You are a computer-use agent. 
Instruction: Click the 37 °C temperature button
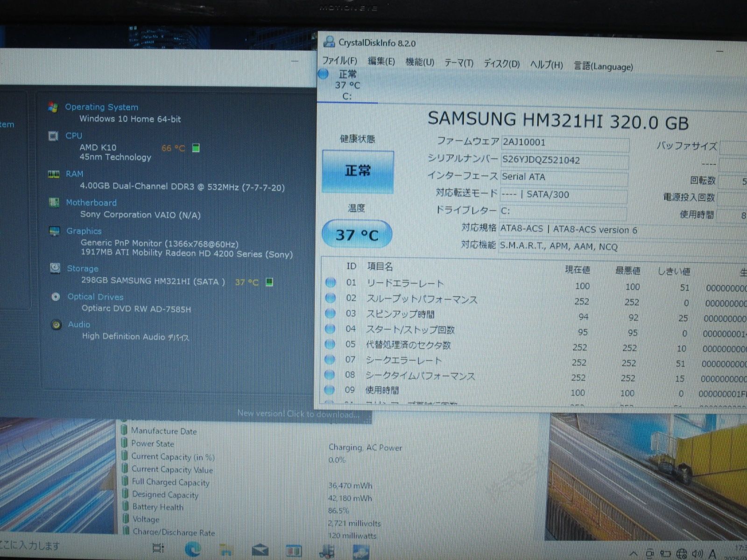tap(357, 234)
